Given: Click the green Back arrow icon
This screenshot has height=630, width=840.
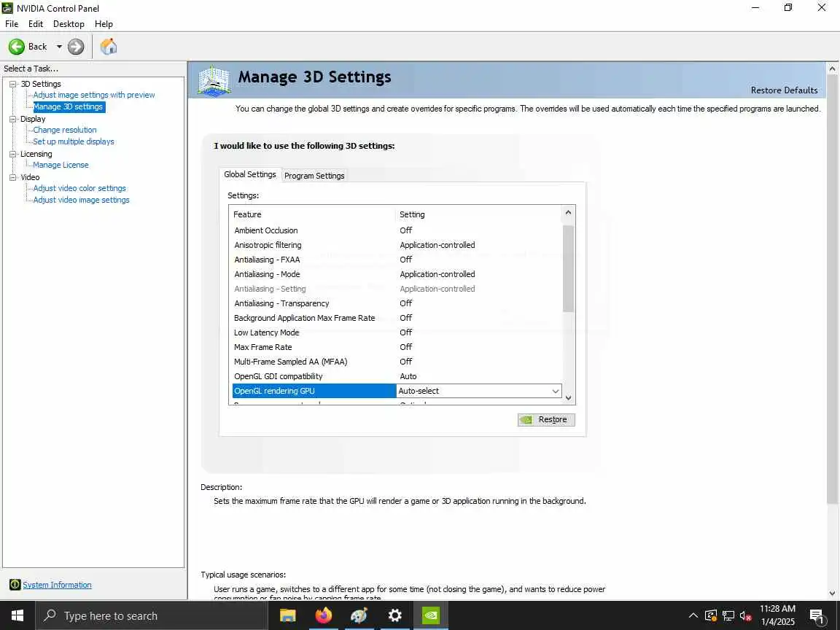Looking at the screenshot, I should (17, 47).
